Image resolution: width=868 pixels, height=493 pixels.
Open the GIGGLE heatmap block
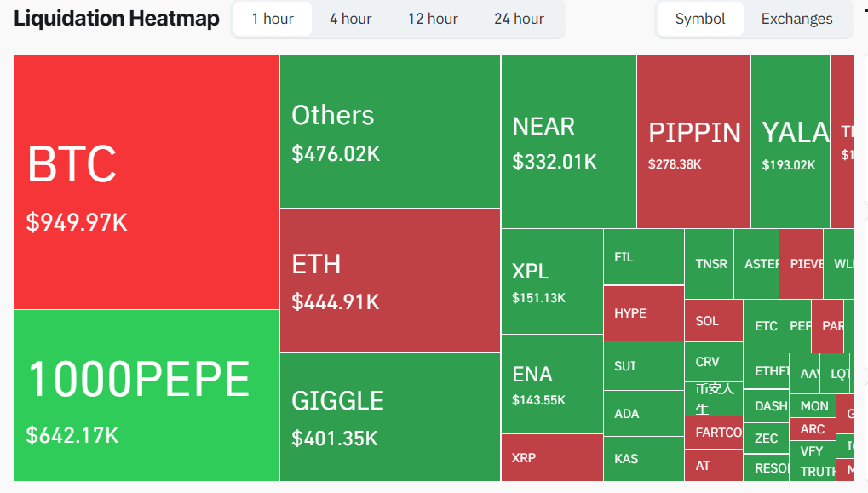tap(389, 416)
